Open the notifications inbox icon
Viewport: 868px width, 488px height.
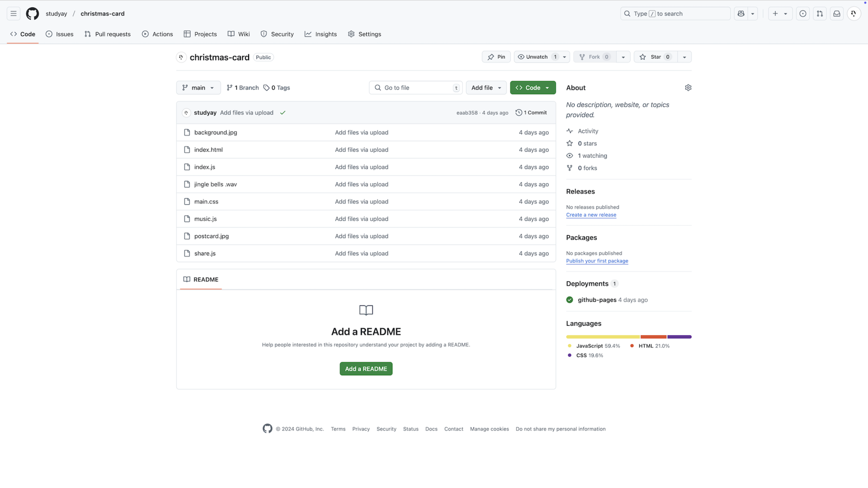coord(837,14)
